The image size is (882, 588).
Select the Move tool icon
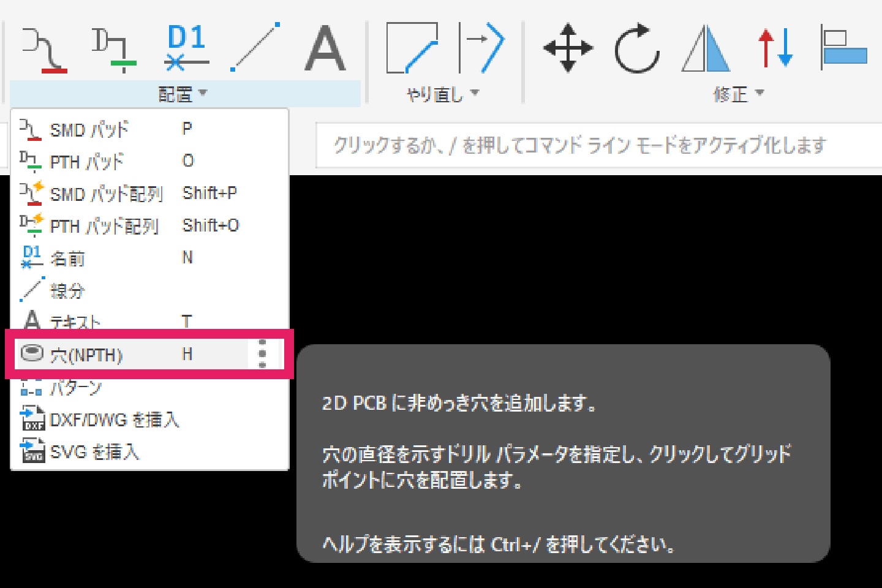coord(568,48)
